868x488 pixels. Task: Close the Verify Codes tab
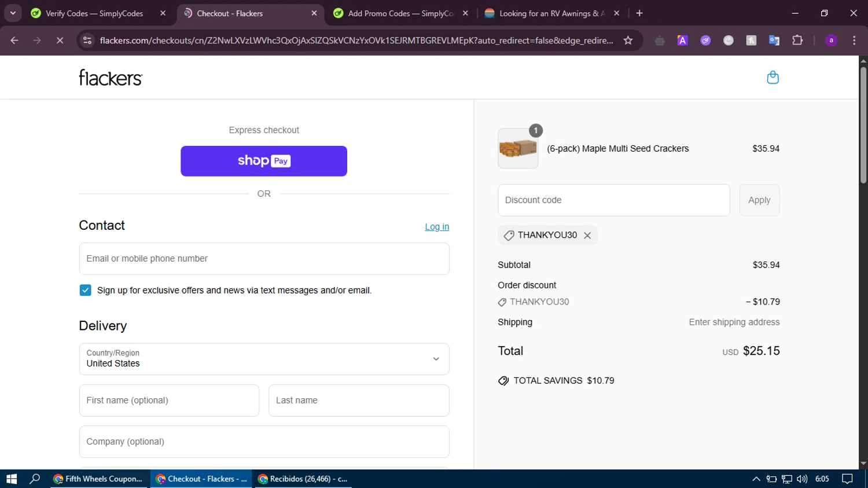pyautogui.click(x=163, y=13)
